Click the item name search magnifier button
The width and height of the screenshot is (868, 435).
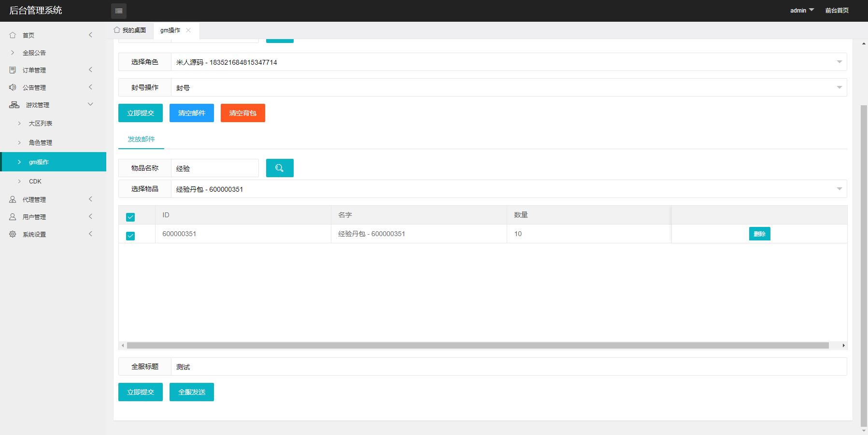280,168
